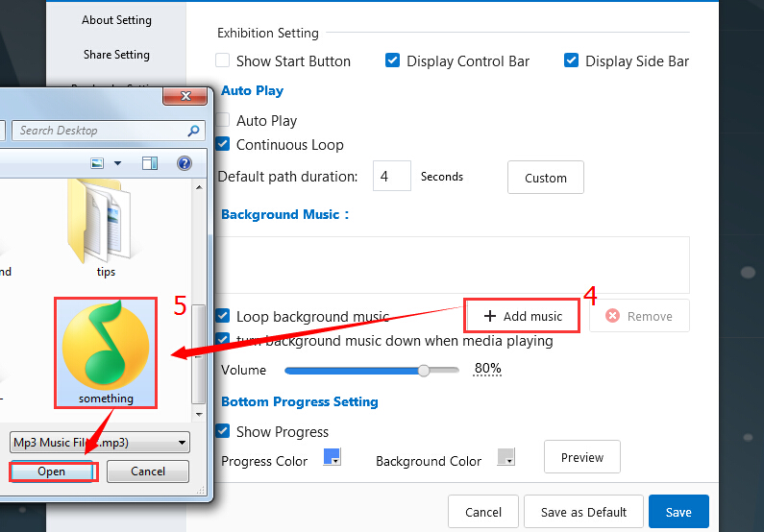764x532 pixels.
Task: Click the Background Music heading
Action: 285,214
